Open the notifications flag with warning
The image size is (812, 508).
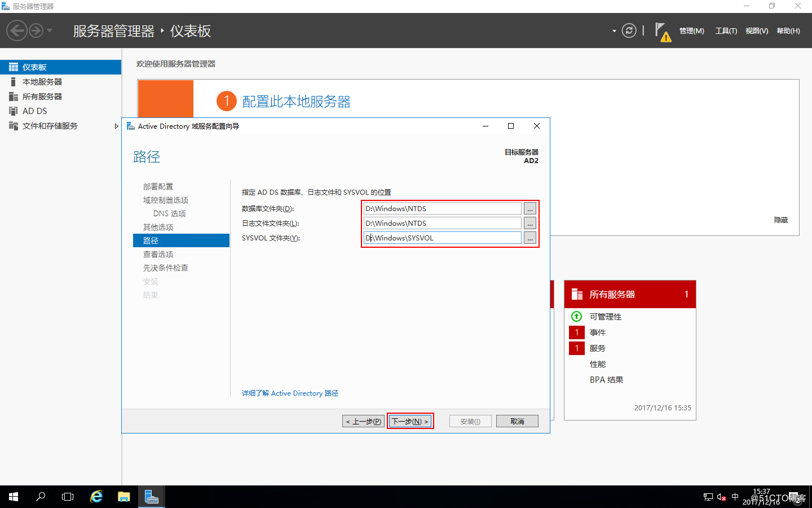click(x=663, y=32)
